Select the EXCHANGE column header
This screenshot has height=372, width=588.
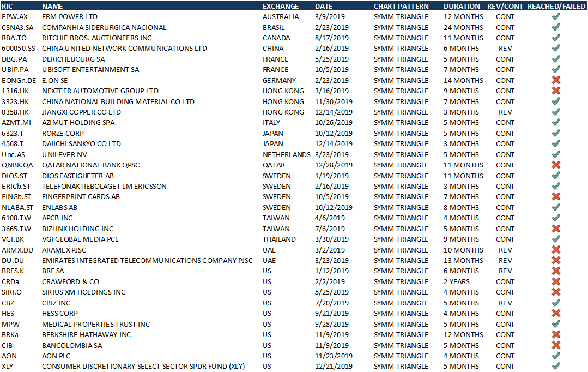point(281,6)
